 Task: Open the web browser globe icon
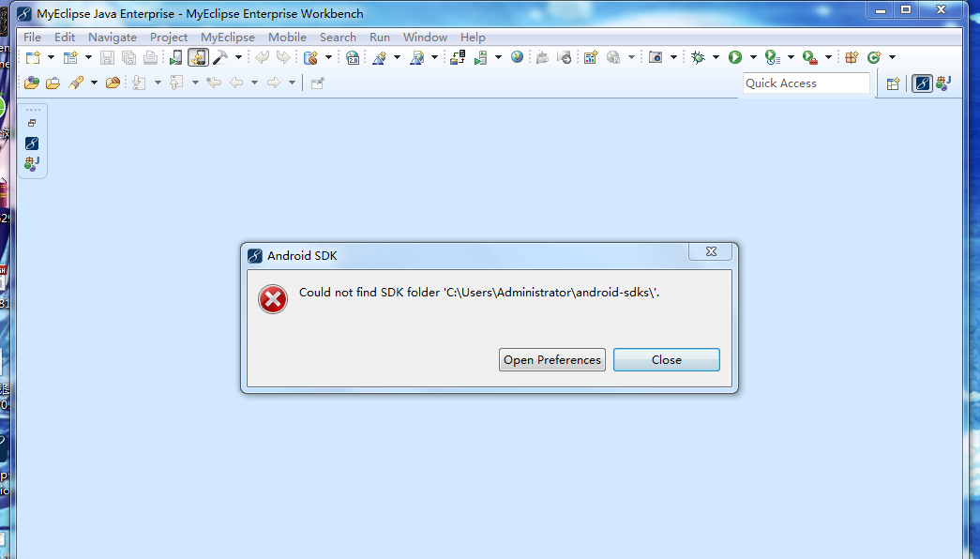pyautogui.click(x=517, y=57)
